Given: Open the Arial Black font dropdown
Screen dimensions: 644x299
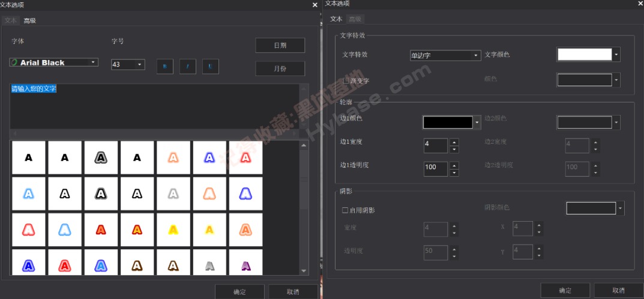Looking at the screenshot, I should click(x=54, y=62).
